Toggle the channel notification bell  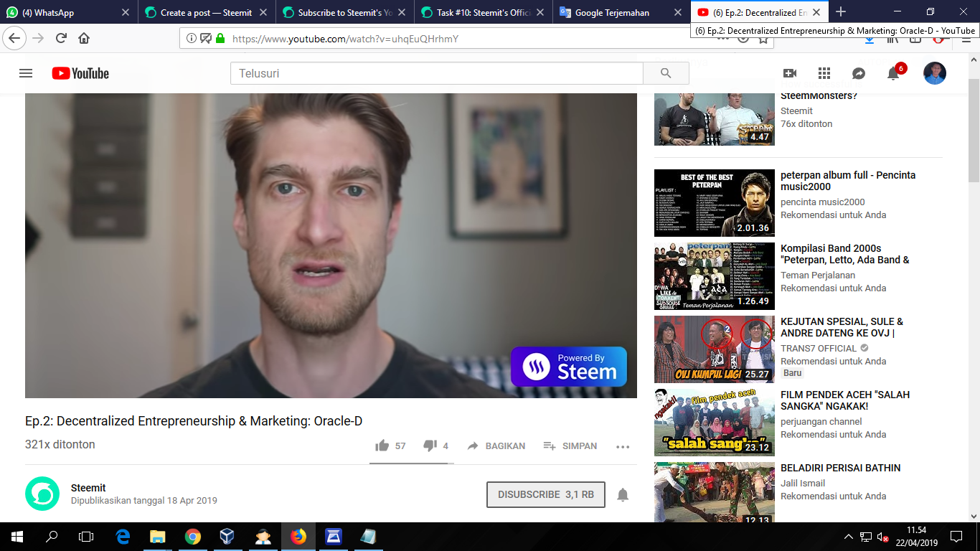[623, 494]
